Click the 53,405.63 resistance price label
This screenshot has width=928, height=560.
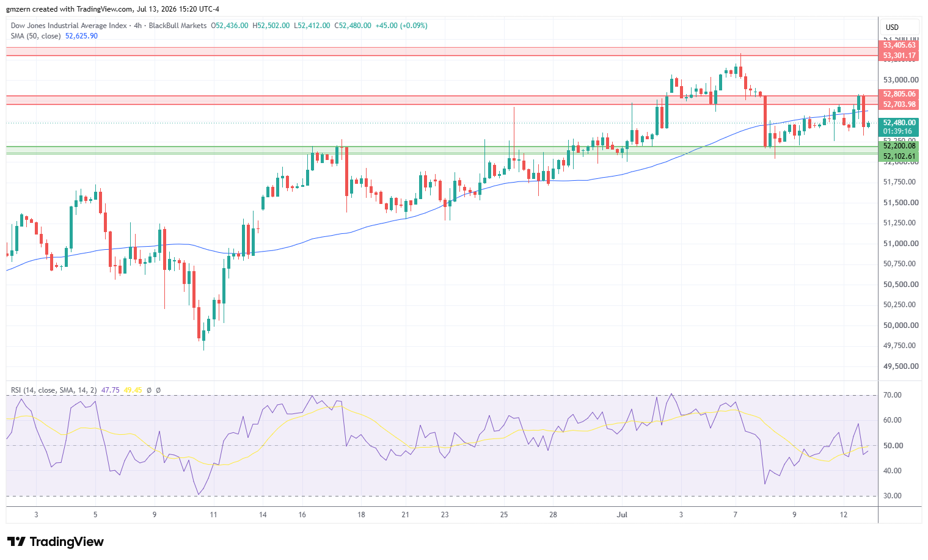pos(899,45)
